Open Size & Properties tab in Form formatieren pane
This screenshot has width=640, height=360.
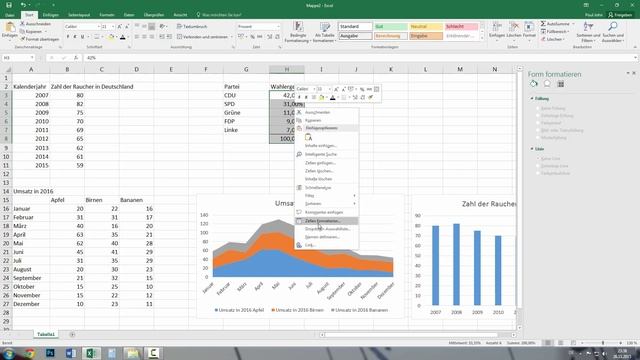tap(560, 84)
